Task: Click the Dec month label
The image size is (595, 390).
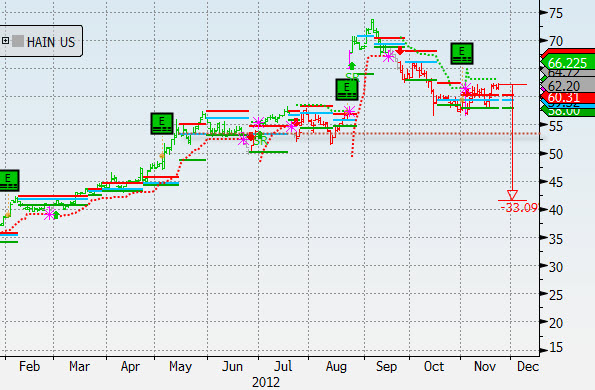Action: [x=528, y=366]
